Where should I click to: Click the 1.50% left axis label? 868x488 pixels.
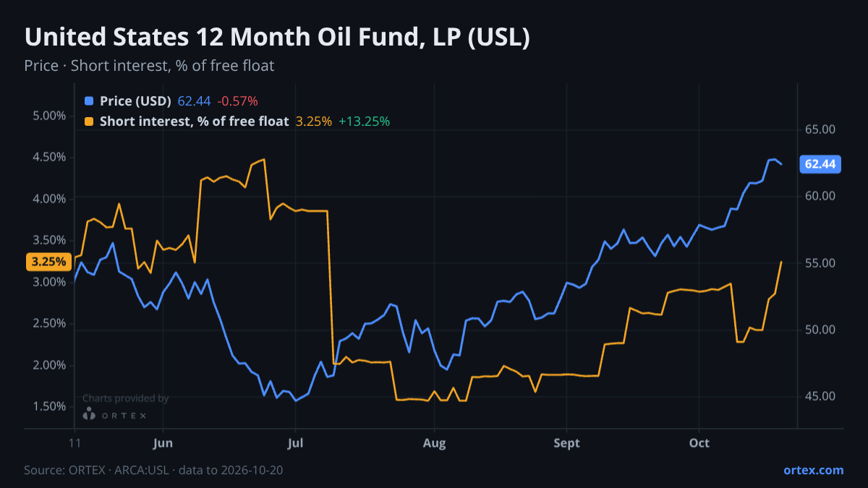pyautogui.click(x=50, y=406)
